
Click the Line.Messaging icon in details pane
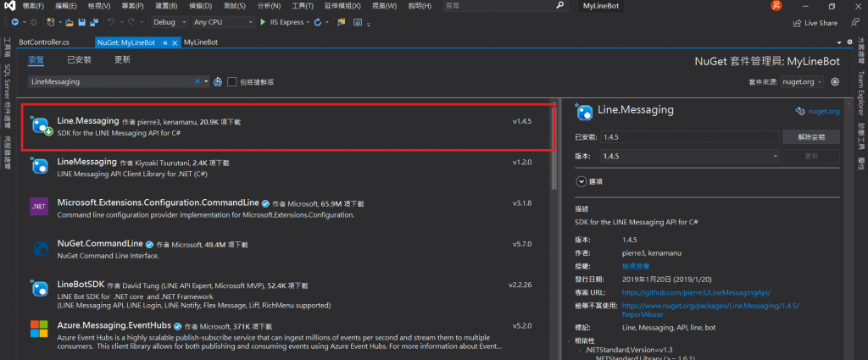pos(584,111)
